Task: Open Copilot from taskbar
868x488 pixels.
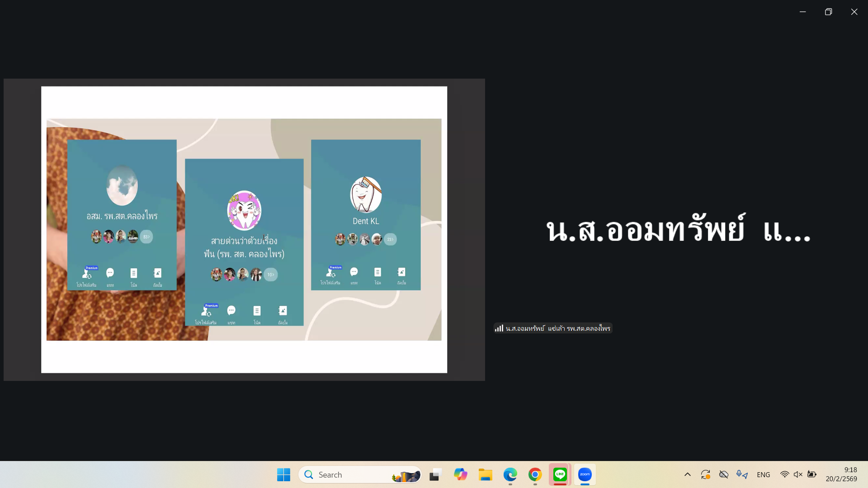Action: tap(460, 474)
